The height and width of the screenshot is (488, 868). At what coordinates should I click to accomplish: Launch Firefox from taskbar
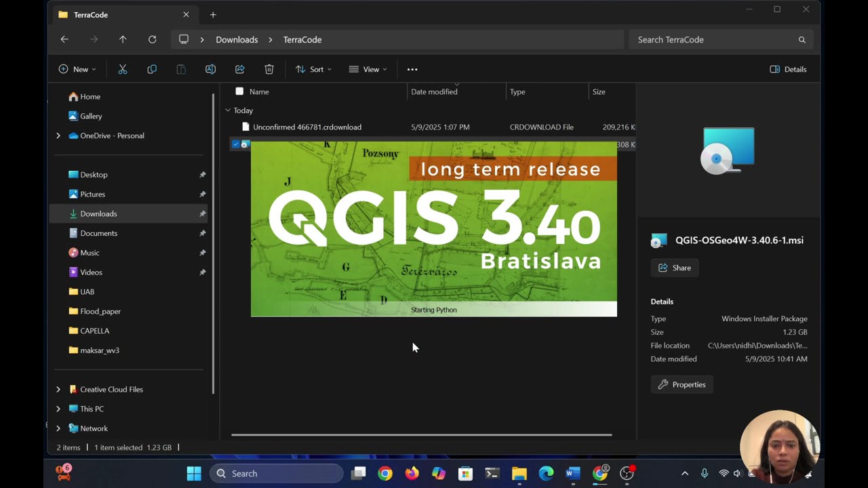tap(412, 473)
